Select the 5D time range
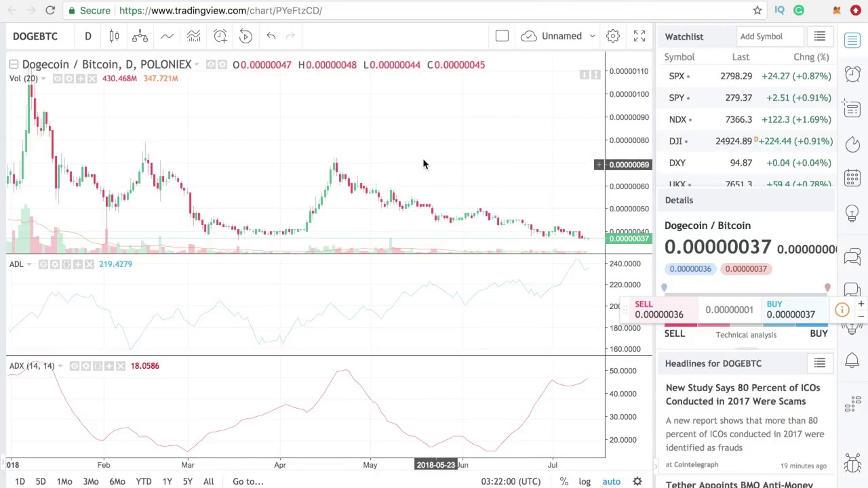868x488 pixels. (41, 481)
